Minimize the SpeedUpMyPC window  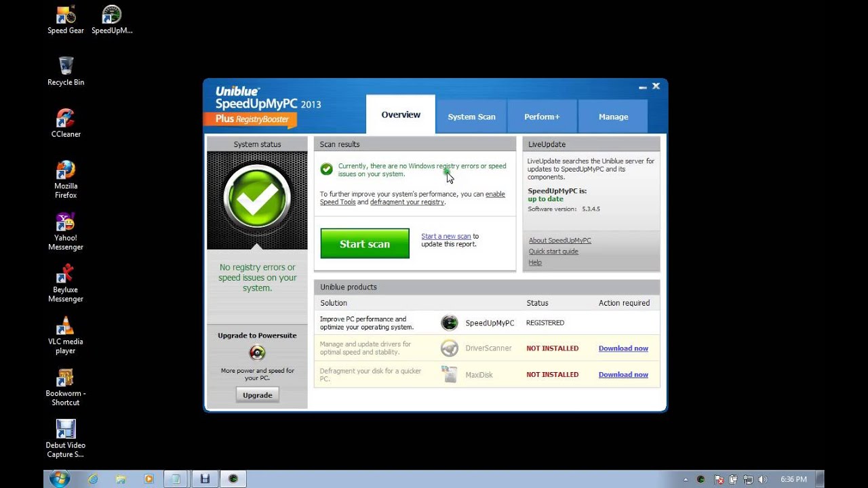642,87
